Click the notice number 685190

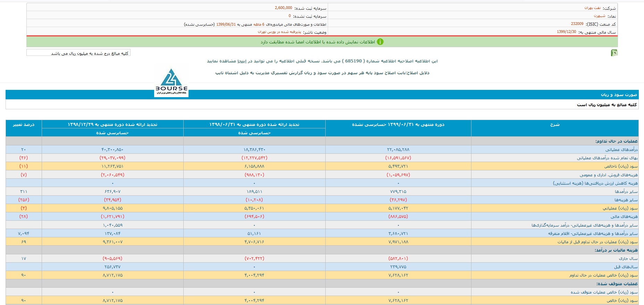point(353,61)
